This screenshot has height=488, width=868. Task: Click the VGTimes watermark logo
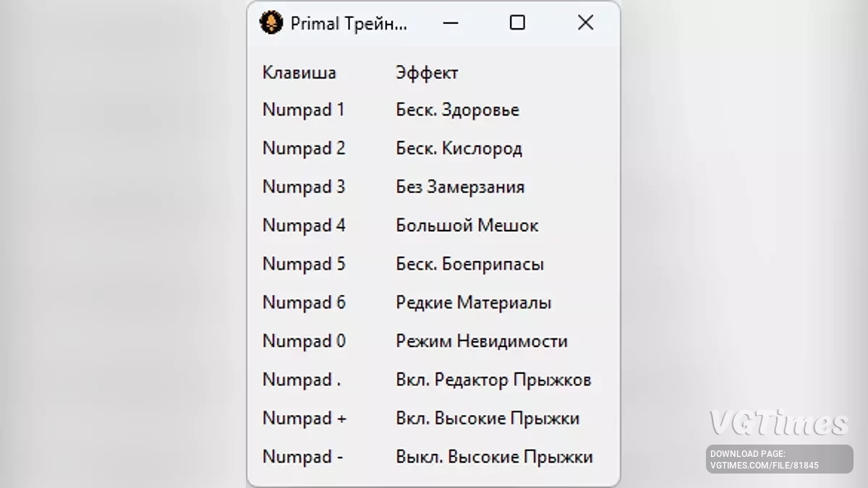tap(778, 423)
